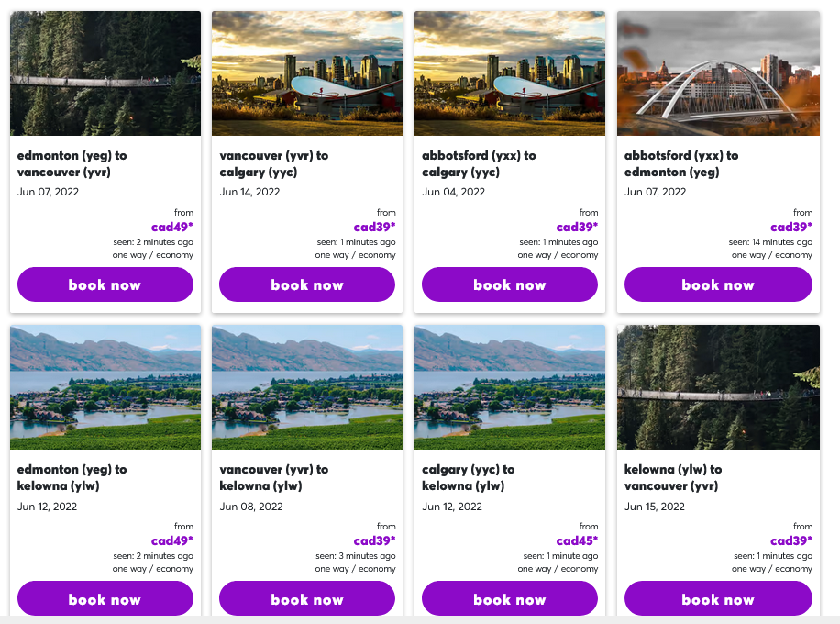Book the abbotsford to calgary Jun 04 flight
The width and height of the screenshot is (840, 624).
[x=509, y=284]
